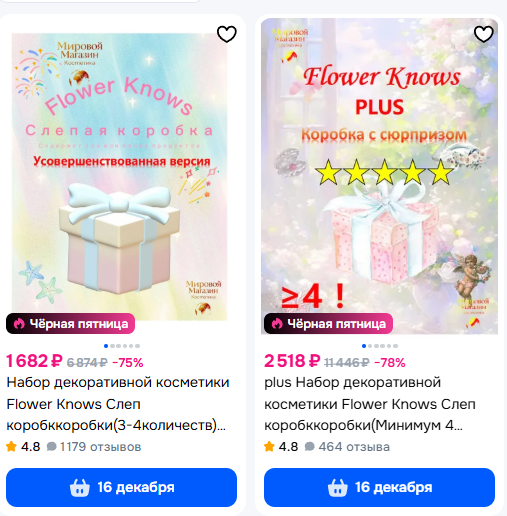Viewport: 507px width, 516px height.
Task: Click the 1 682 ₽ price on the left card
Action: pyautogui.click(x=34, y=361)
